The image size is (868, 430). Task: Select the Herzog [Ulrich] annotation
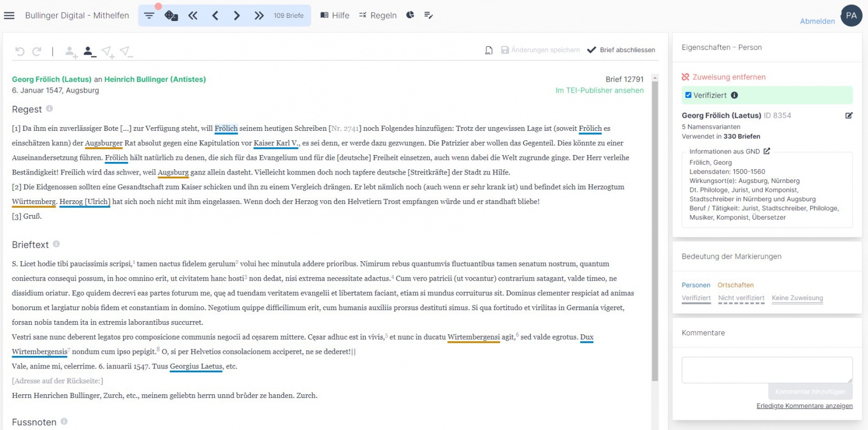tap(85, 202)
